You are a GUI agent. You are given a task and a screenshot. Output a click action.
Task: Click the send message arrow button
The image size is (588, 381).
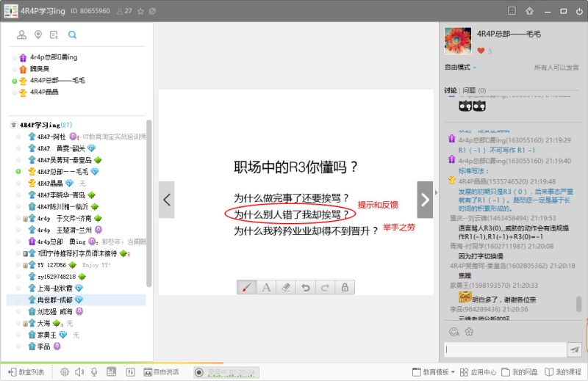[575, 349]
